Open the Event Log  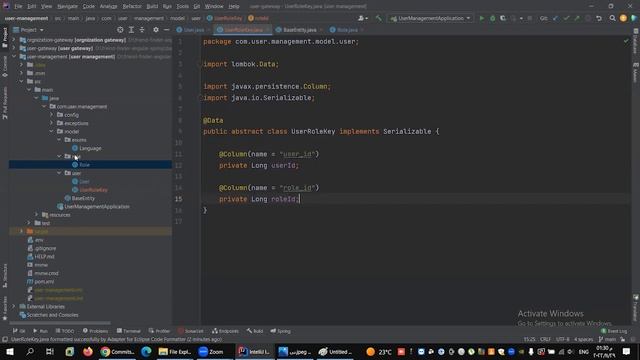tap(614, 331)
